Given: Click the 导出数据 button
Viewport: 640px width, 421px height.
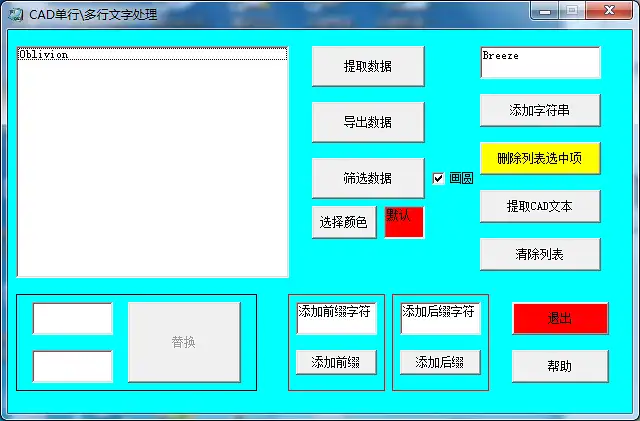Looking at the screenshot, I should tap(368, 122).
